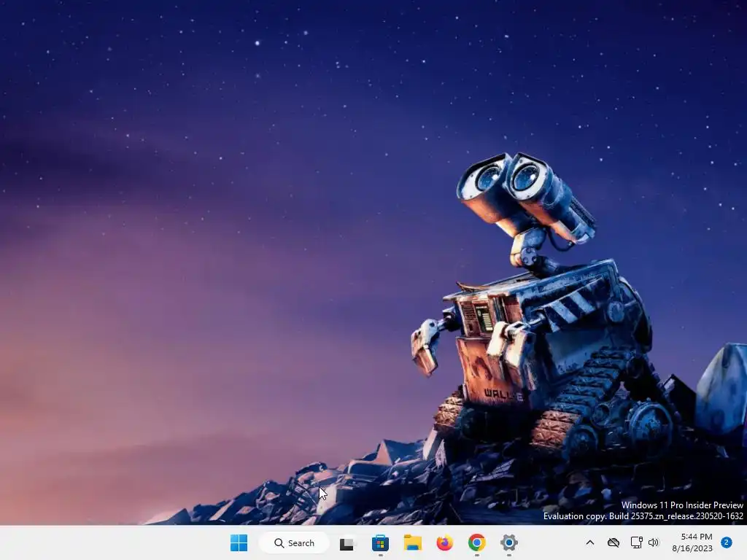Open File Explorer from the taskbar
This screenshot has width=747, height=560.
[x=413, y=542]
